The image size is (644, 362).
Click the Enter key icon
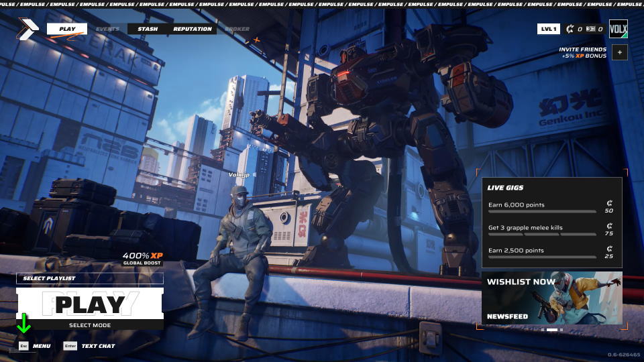tap(70, 346)
